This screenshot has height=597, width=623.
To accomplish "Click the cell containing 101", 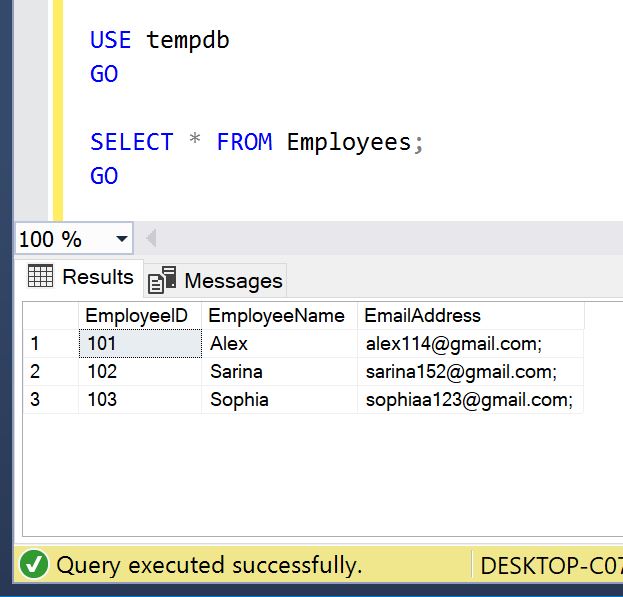I will [139, 344].
